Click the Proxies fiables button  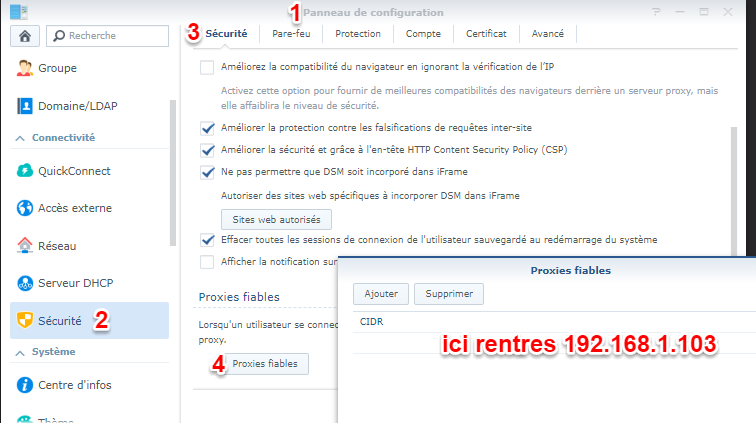(264, 365)
